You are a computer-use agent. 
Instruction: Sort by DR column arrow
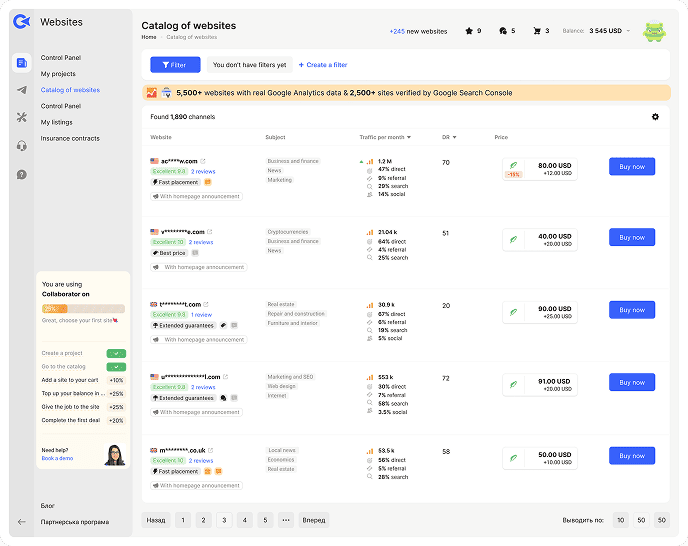pos(454,137)
